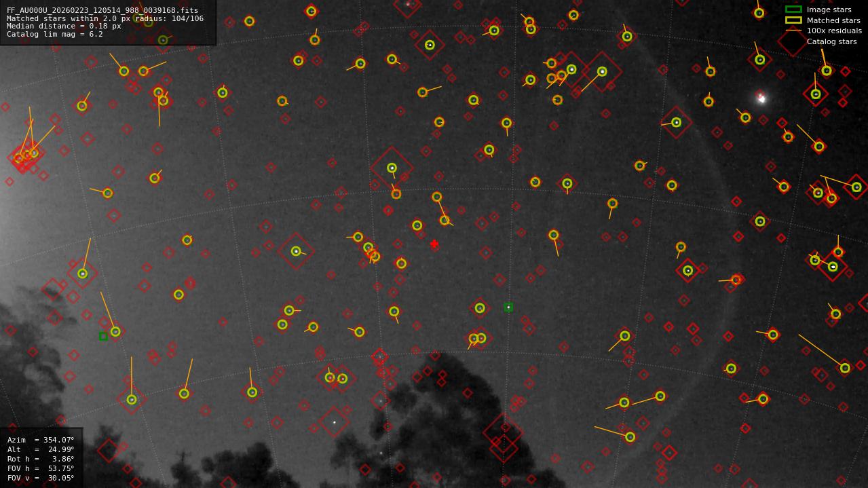
Task: Click the "Rot h = 3.86°" readout
Action: (41, 459)
